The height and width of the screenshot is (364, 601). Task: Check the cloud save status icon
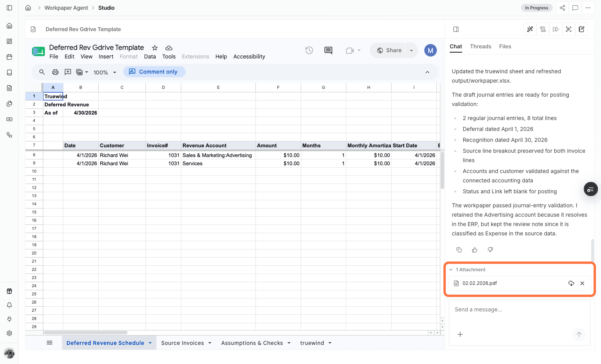click(x=169, y=48)
